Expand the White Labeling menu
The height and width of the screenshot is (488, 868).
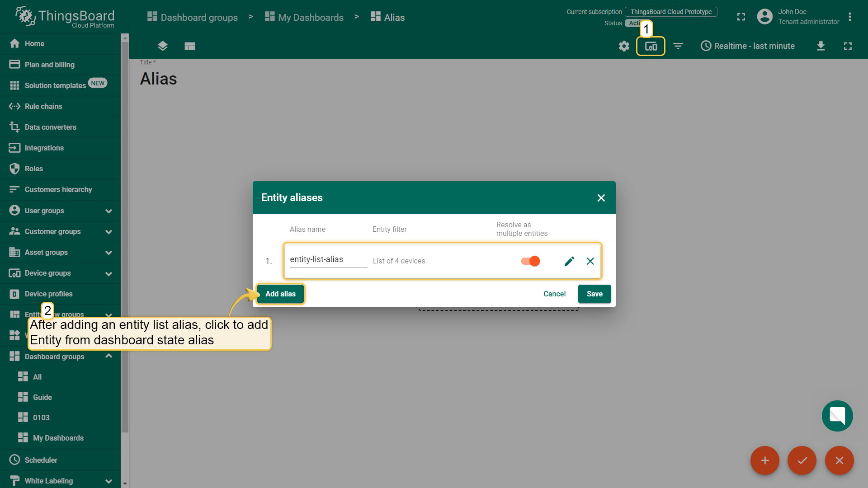tap(61, 481)
